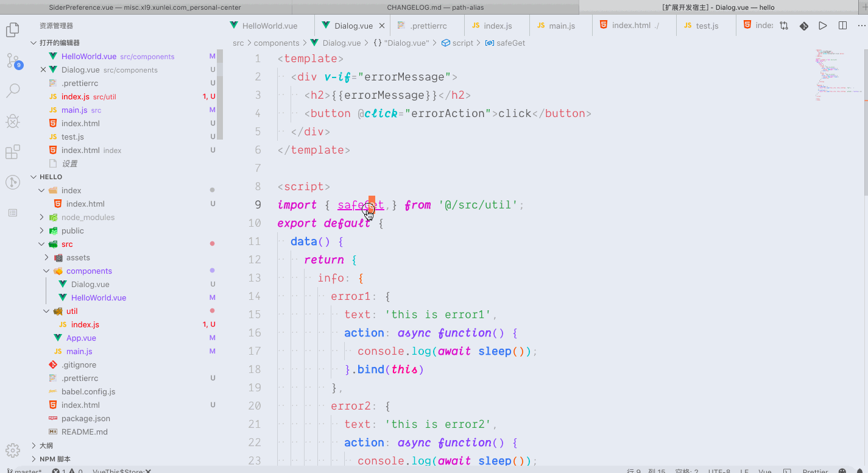The image size is (868, 473).
Task: Open index.js under util folder
Action: click(x=85, y=324)
